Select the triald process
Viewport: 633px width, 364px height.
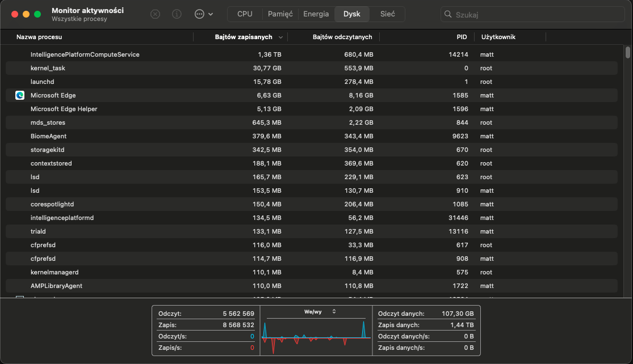tap(312, 231)
